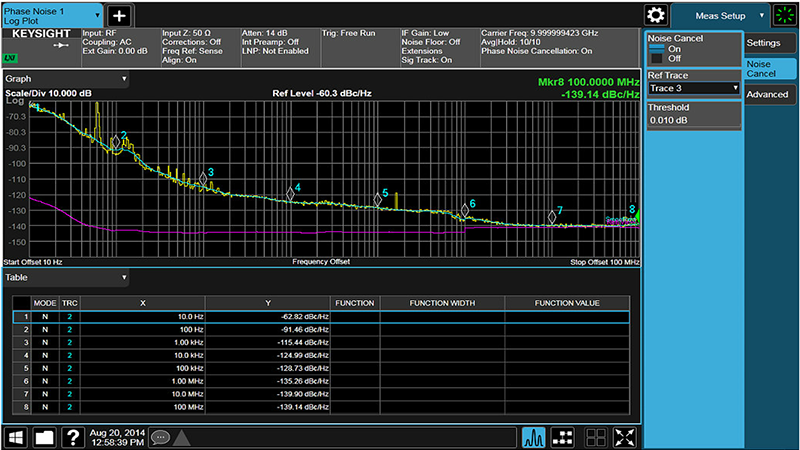Viewport: 800px width, 450px height.
Task: Open the file folder icon
Action: [45, 437]
